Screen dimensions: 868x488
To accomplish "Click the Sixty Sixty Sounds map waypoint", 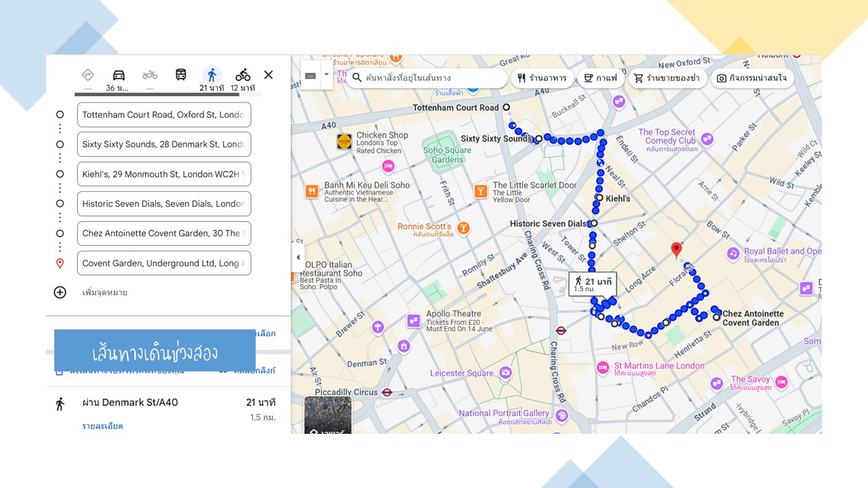I will [538, 139].
